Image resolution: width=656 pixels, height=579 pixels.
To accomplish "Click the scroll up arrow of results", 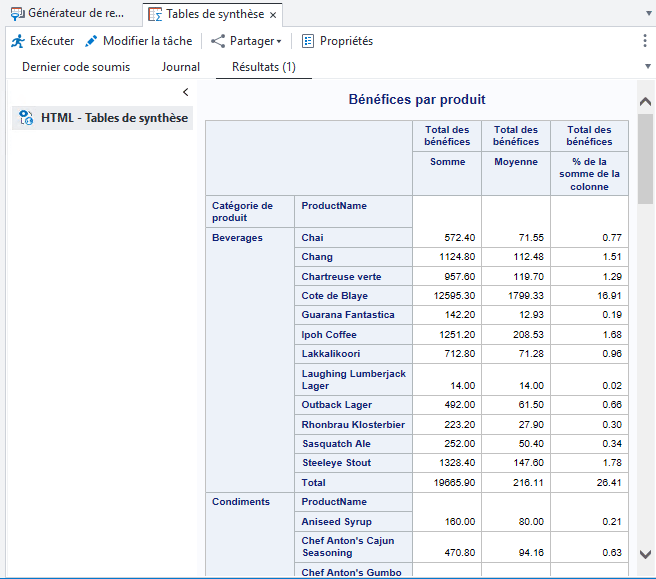I will click(x=646, y=102).
